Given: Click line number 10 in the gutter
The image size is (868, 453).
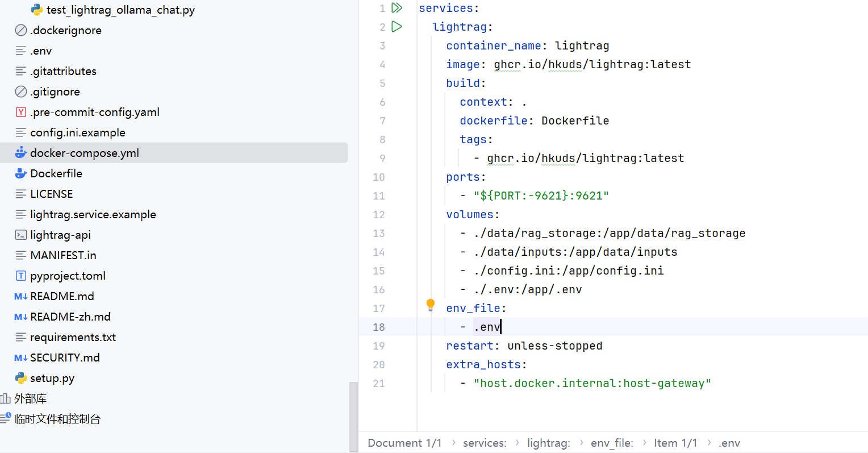Looking at the screenshot, I should pyautogui.click(x=379, y=177).
